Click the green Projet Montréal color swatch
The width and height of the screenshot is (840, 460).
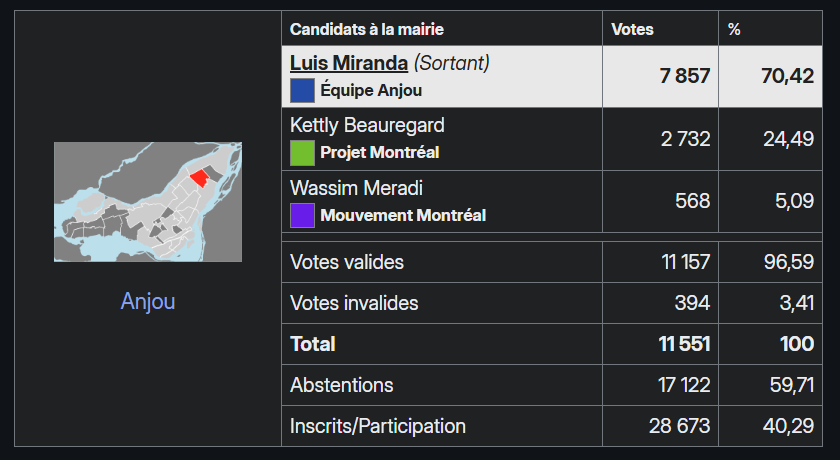pos(302,153)
